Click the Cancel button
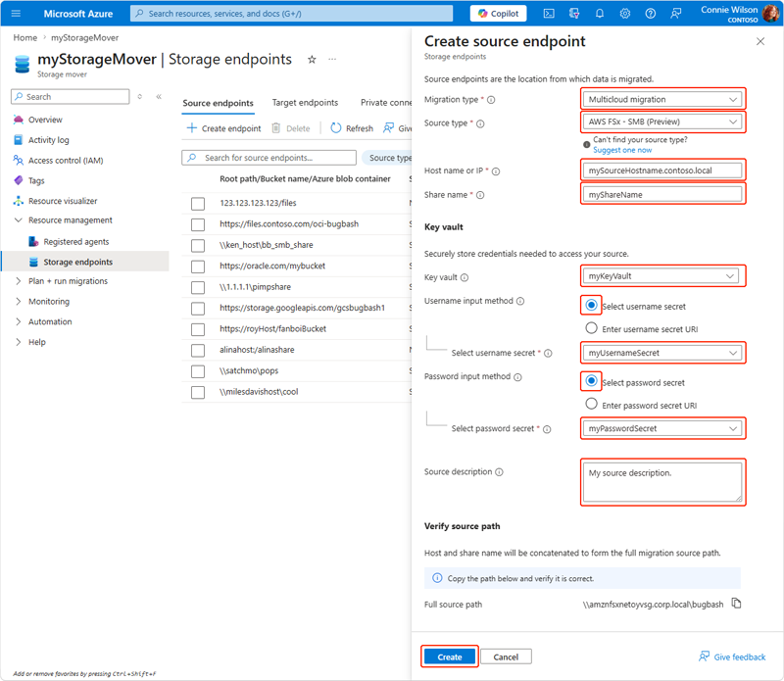Screen dimensions: 784x681 click(506, 657)
